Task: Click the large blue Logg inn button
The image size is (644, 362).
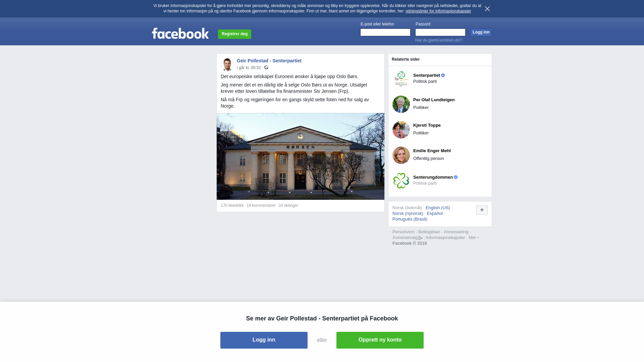Action: pos(264,340)
